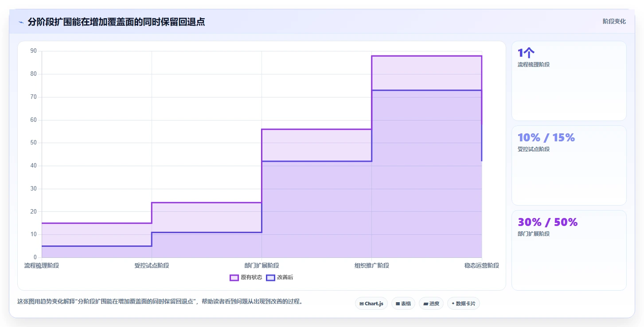Select the 表格 tag chip

tap(403, 304)
